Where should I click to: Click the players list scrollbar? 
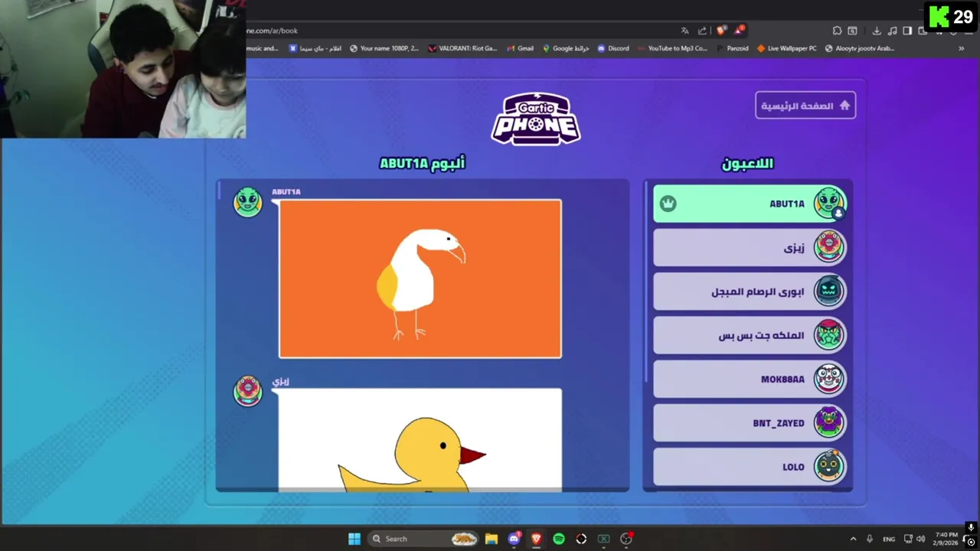[x=648, y=283]
